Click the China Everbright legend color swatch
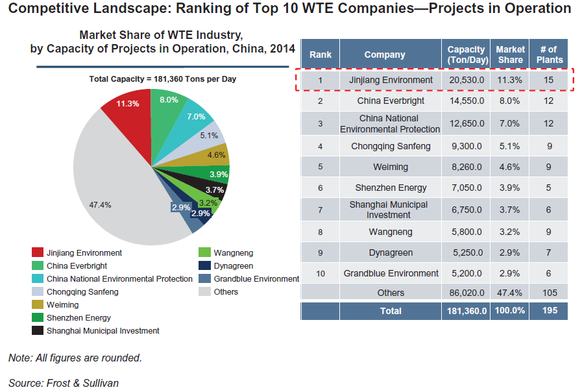The height and width of the screenshot is (392, 582). (38, 265)
